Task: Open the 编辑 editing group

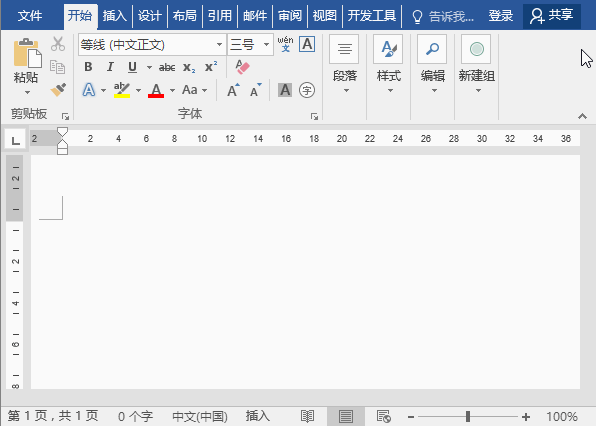Action: (x=433, y=65)
